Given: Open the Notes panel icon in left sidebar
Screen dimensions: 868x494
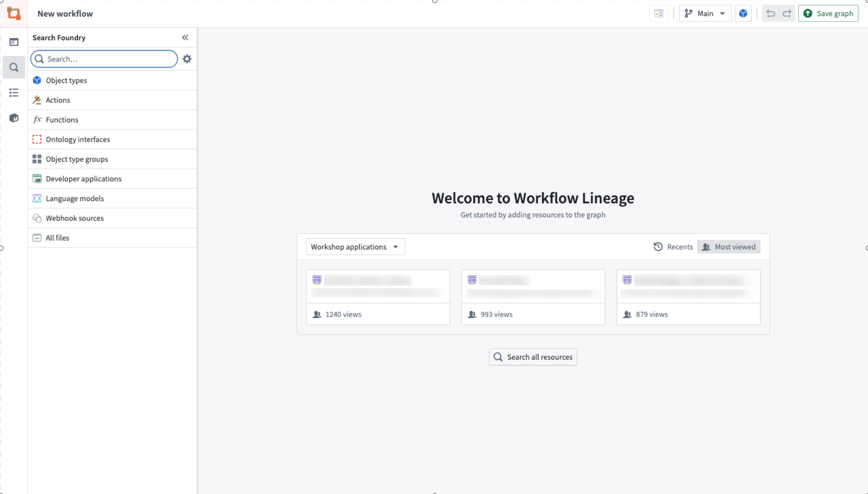Looking at the screenshot, I should tap(14, 42).
